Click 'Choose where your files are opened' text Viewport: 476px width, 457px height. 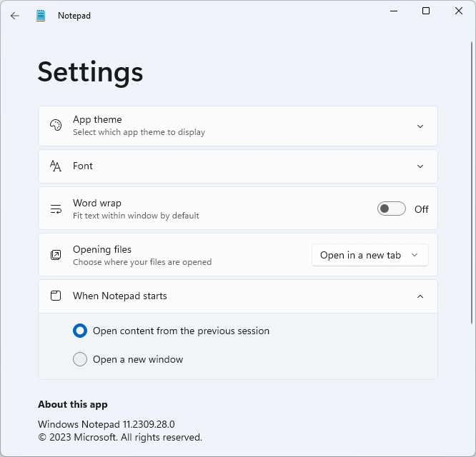click(x=142, y=262)
